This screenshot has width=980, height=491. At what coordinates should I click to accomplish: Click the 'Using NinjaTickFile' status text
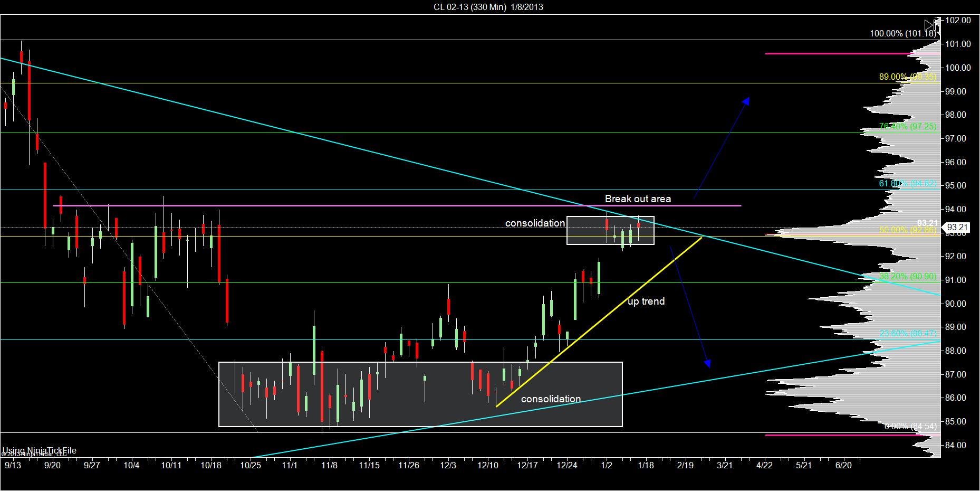pos(40,450)
